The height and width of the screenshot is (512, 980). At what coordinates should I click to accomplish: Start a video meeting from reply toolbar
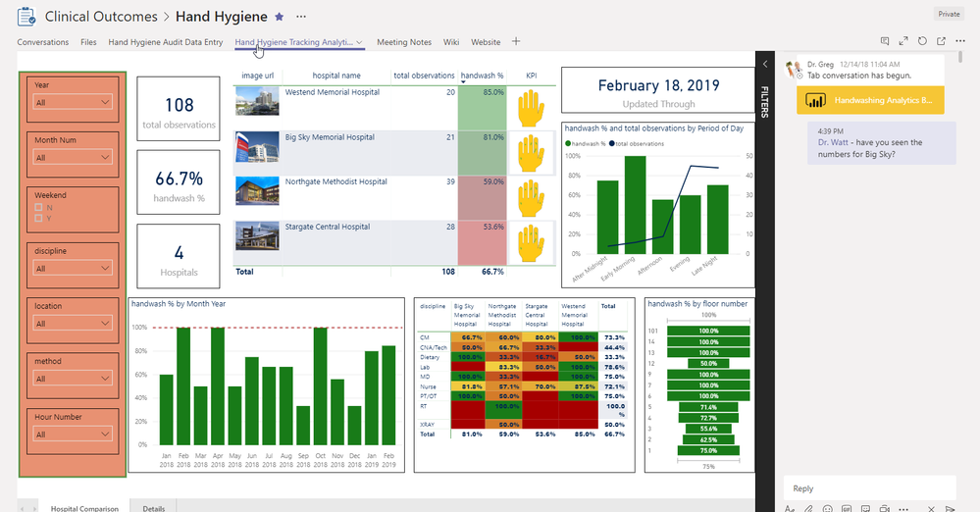click(x=885, y=508)
